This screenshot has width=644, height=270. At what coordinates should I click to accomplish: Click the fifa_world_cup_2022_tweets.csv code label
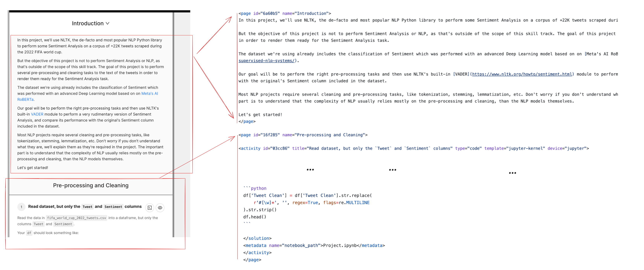tap(77, 218)
